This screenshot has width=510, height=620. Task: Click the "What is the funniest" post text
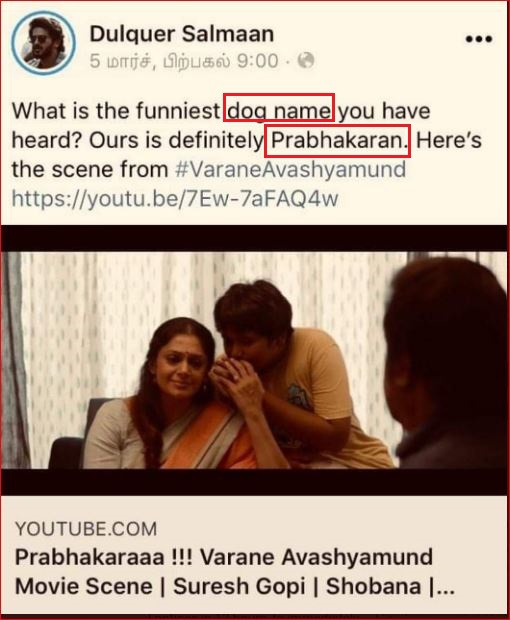(115, 111)
